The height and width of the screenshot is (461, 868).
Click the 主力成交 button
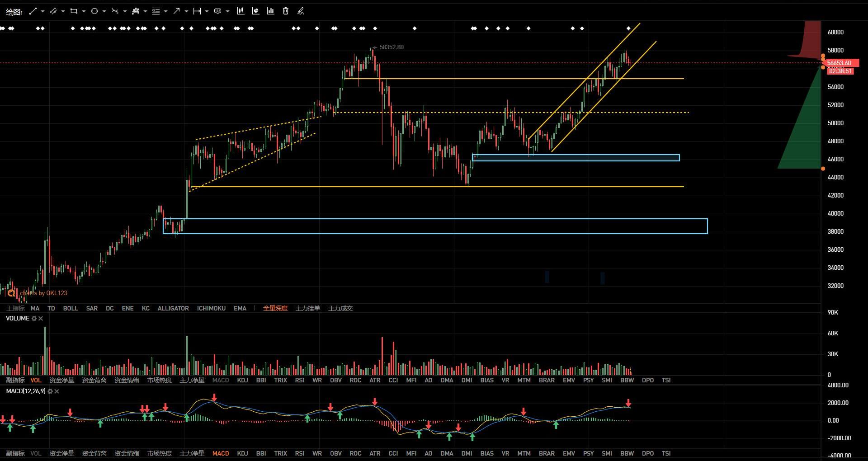tap(340, 308)
